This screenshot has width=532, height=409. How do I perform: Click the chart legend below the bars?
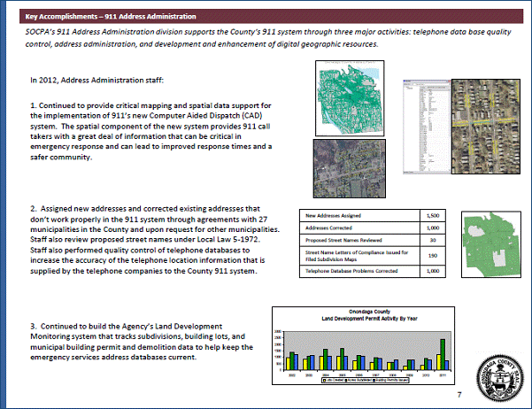click(x=366, y=380)
